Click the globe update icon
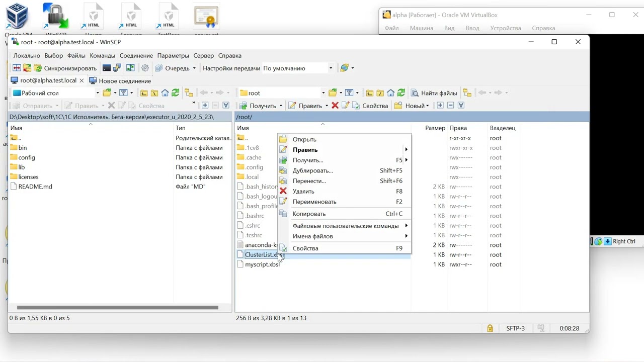Viewport: 644px width, 362px height. (345, 68)
